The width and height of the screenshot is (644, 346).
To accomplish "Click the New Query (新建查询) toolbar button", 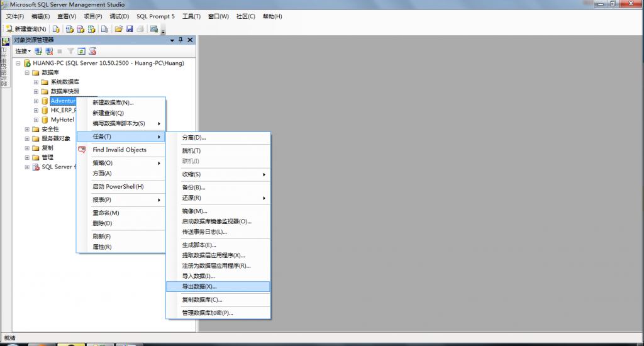I will click(26, 29).
